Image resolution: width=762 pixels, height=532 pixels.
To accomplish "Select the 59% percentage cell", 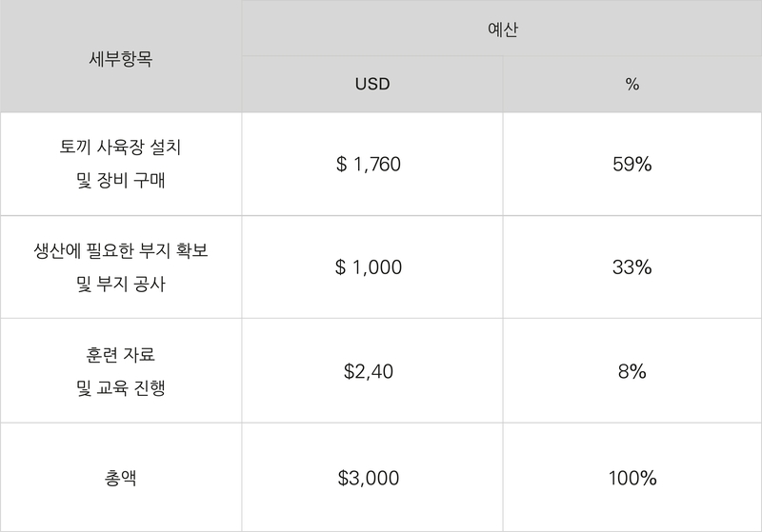I will point(632,164).
